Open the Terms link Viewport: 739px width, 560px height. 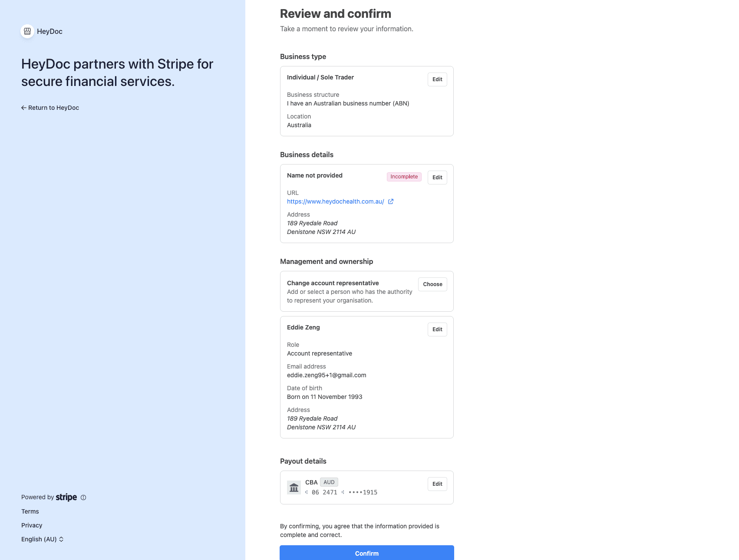[x=30, y=511]
